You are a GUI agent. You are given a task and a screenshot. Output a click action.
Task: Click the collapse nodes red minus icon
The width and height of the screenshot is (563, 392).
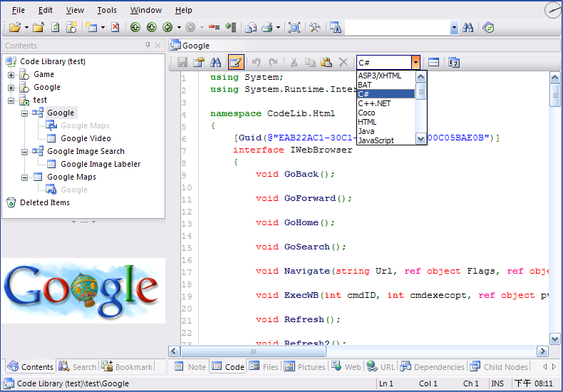click(x=215, y=27)
